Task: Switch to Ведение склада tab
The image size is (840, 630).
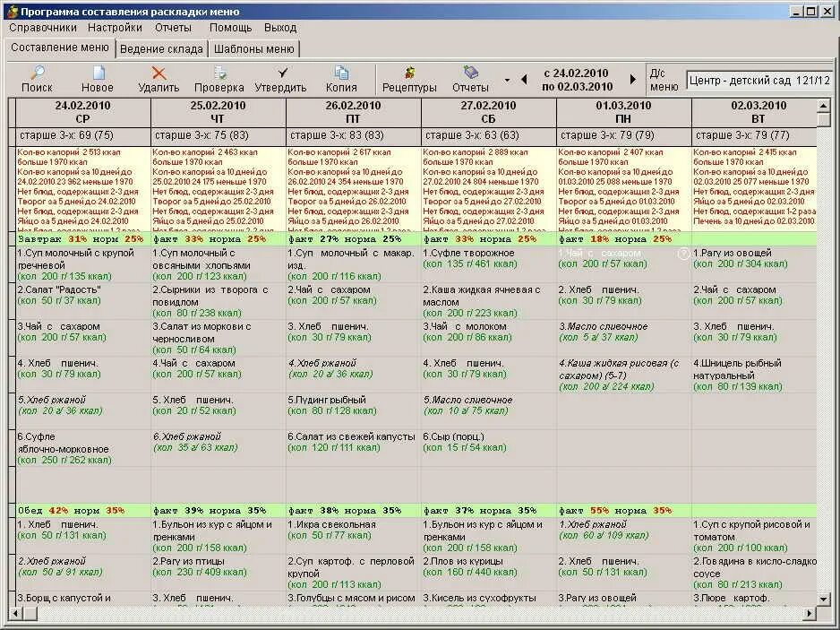Action: tap(161, 48)
